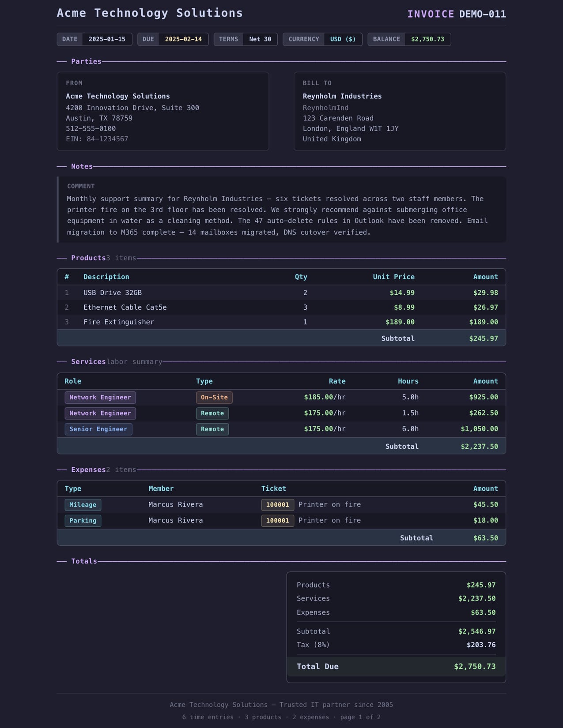
Task: Select the $185.00/hr rate
Action: [325, 397]
